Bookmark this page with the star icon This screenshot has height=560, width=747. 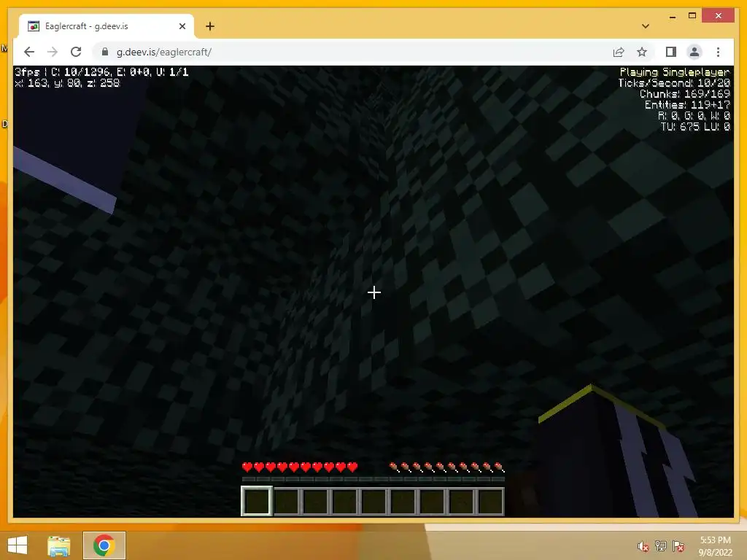tap(642, 52)
